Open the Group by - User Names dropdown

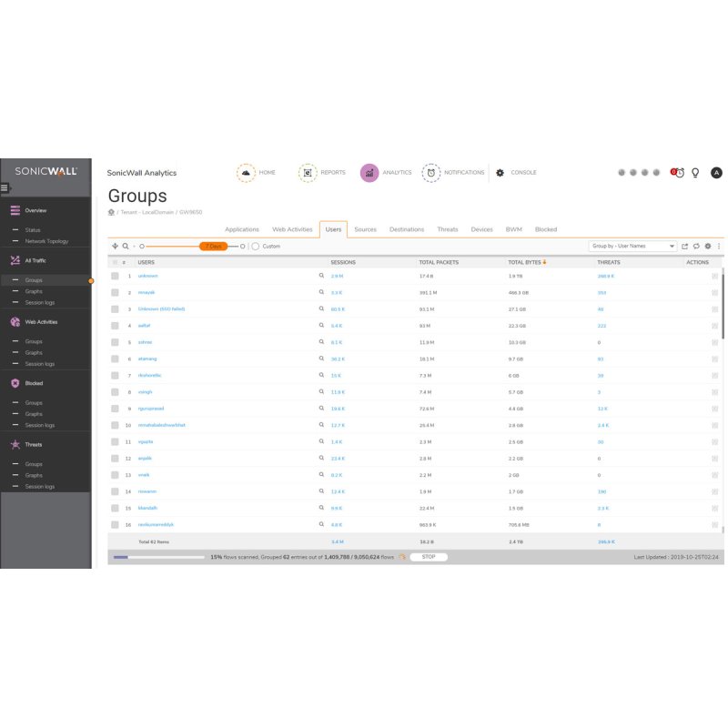[635, 246]
